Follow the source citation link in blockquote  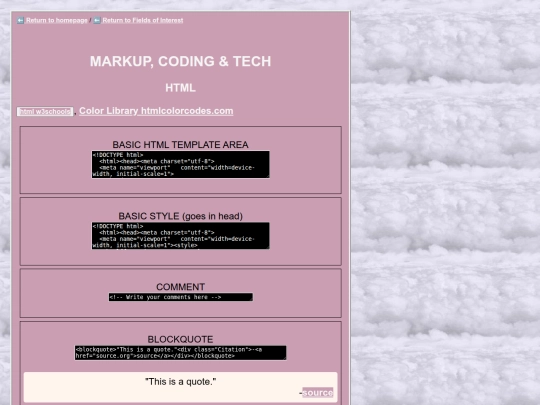[x=318, y=393]
